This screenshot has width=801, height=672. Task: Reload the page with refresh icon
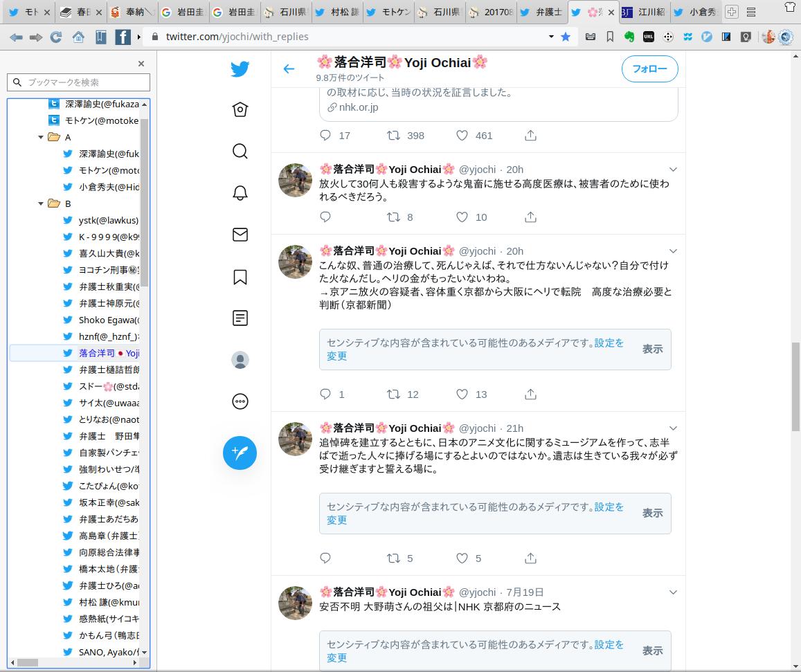click(55, 37)
